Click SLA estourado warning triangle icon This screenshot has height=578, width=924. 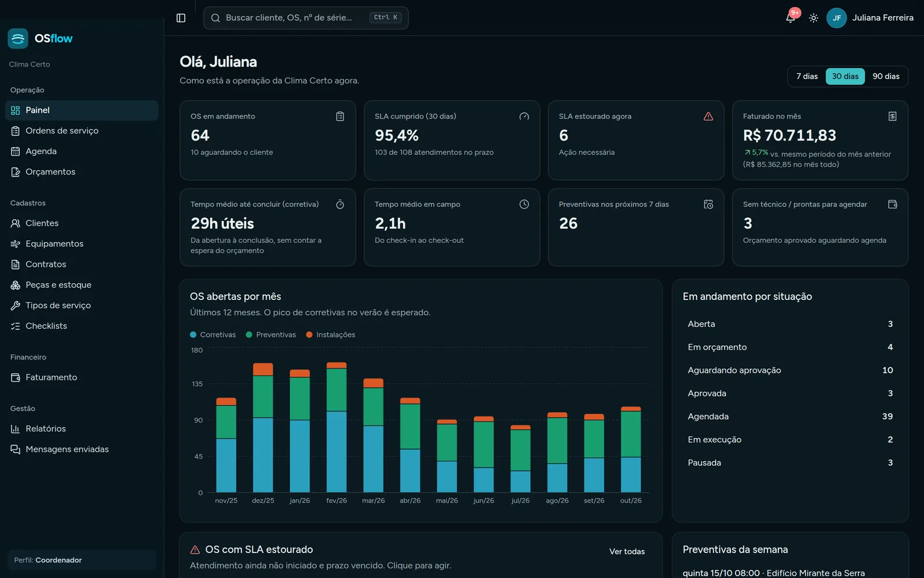point(708,116)
